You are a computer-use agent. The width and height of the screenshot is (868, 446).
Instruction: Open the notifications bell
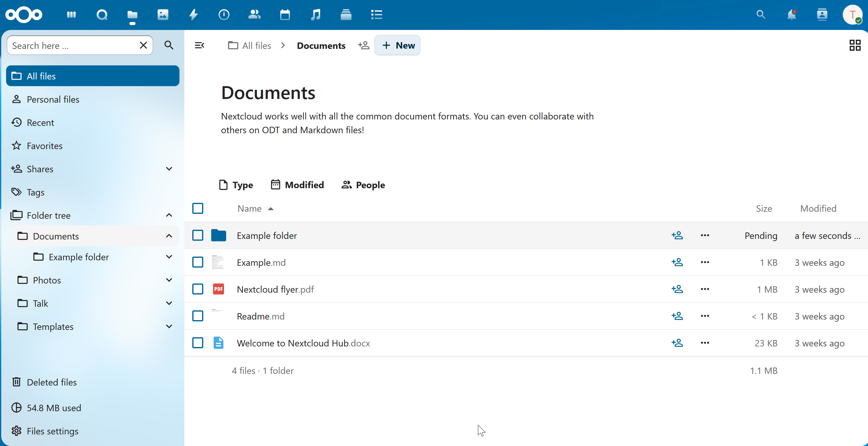point(791,14)
